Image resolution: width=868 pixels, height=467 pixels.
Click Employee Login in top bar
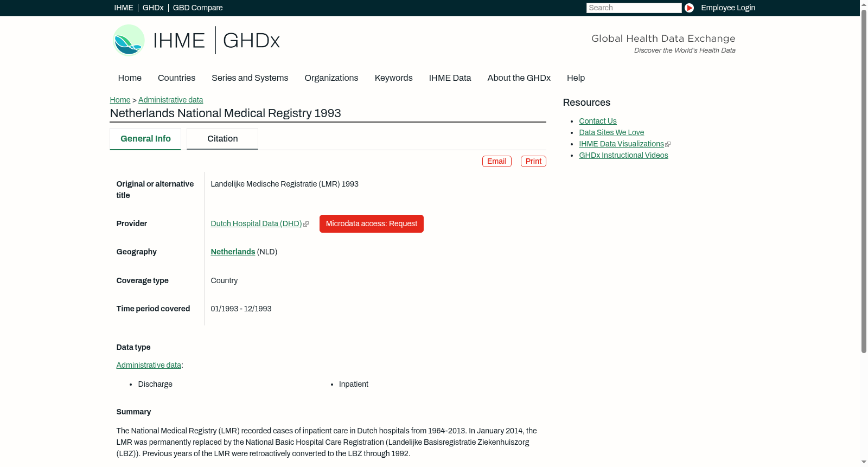pyautogui.click(x=728, y=8)
